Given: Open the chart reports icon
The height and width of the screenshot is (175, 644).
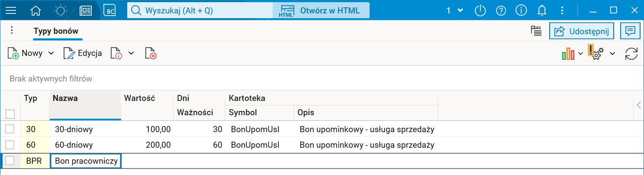Looking at the screenshot, I should click(568, 53).
